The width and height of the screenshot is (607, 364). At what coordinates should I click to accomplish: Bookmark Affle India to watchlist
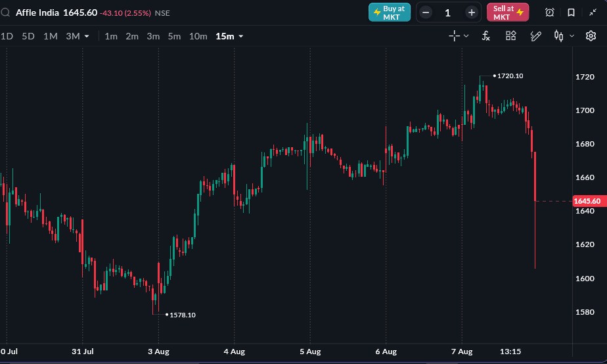tap(571, 12)
